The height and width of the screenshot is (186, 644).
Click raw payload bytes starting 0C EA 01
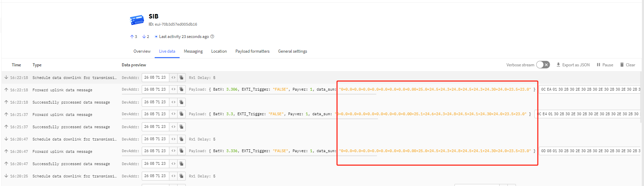[x=590, y=90]
